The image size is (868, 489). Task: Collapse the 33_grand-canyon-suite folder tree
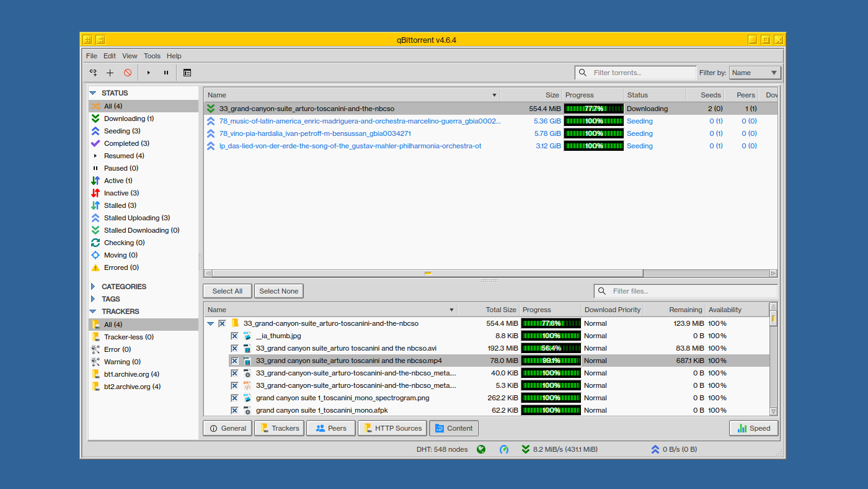coord(211,323)
